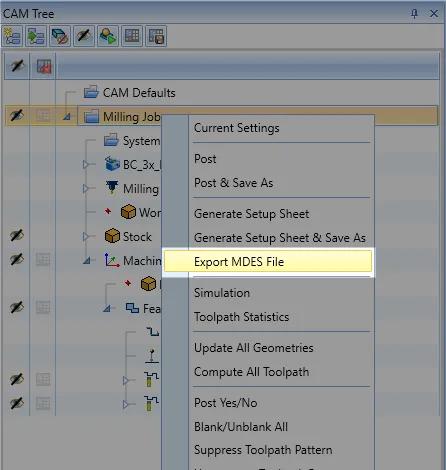Toggle visibility eye for Stock row

pyautogui.click(x=17, y=236)
